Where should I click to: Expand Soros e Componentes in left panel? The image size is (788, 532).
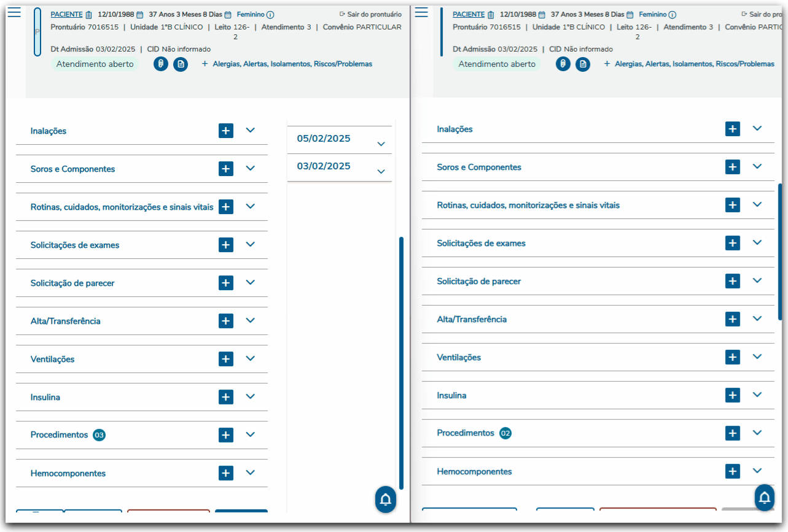click(250, 168)
